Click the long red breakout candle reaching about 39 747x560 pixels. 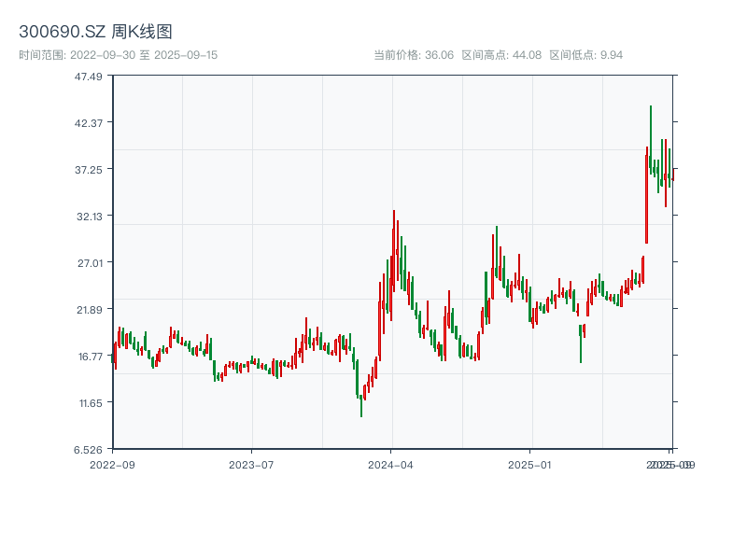pyautogui.click(x=646, y=195)
